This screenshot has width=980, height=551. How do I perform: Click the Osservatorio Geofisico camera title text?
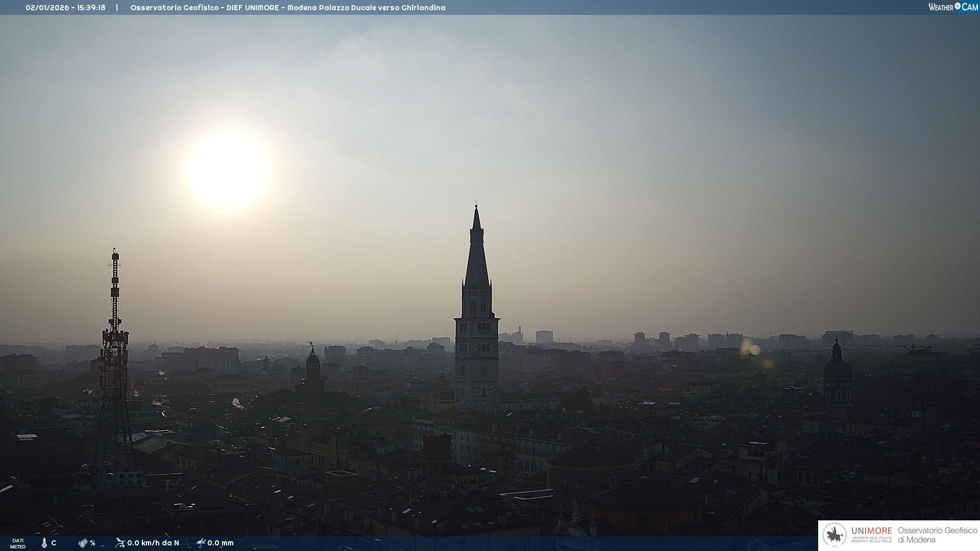[287, 8]
